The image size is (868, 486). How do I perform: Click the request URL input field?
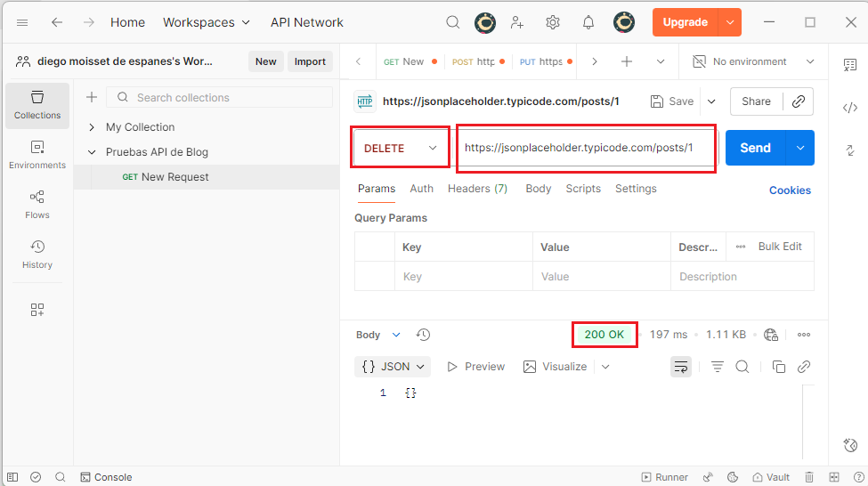click(586, 148)
